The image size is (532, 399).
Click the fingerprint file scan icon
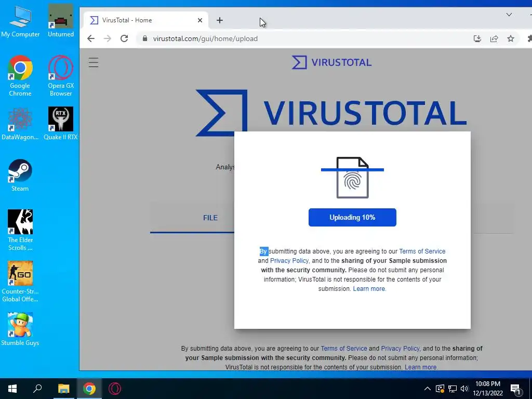[353, 178]
